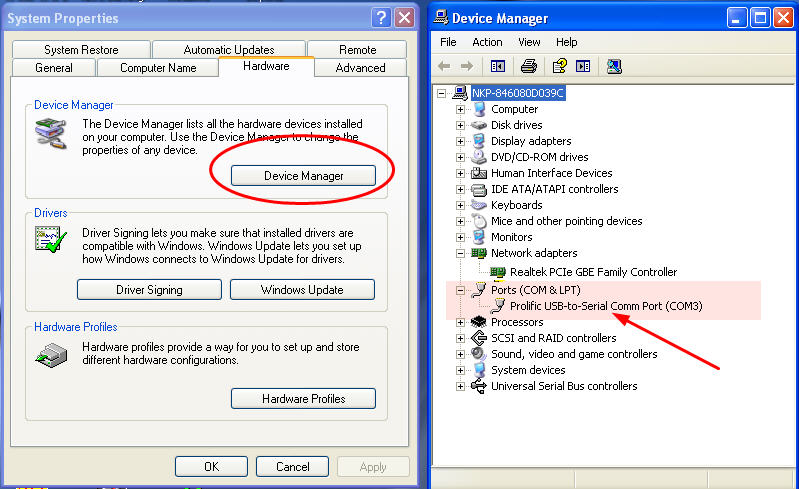Click the Print icon in Device Manager toolbar
Image resolution: width=799 pixels, height=489 pixels.
click(x=528, y=66)
